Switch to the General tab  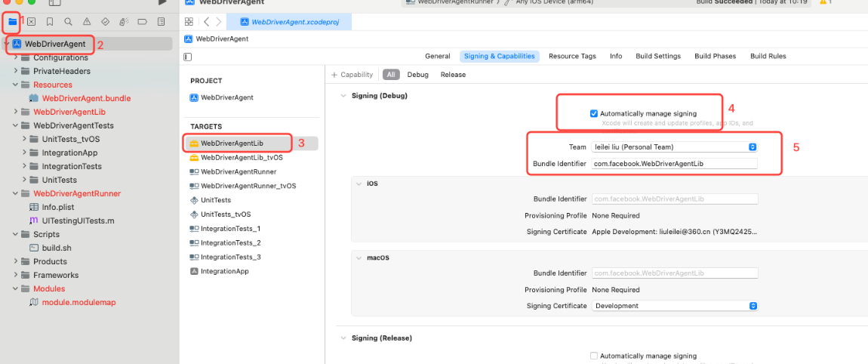[437, 57]
